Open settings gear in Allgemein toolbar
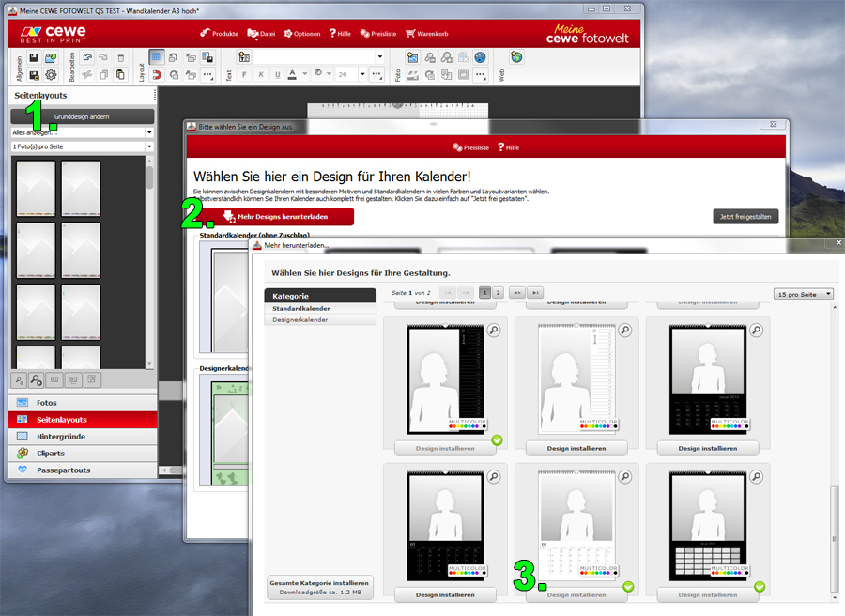The image size is (845, 616). [52, 75]
